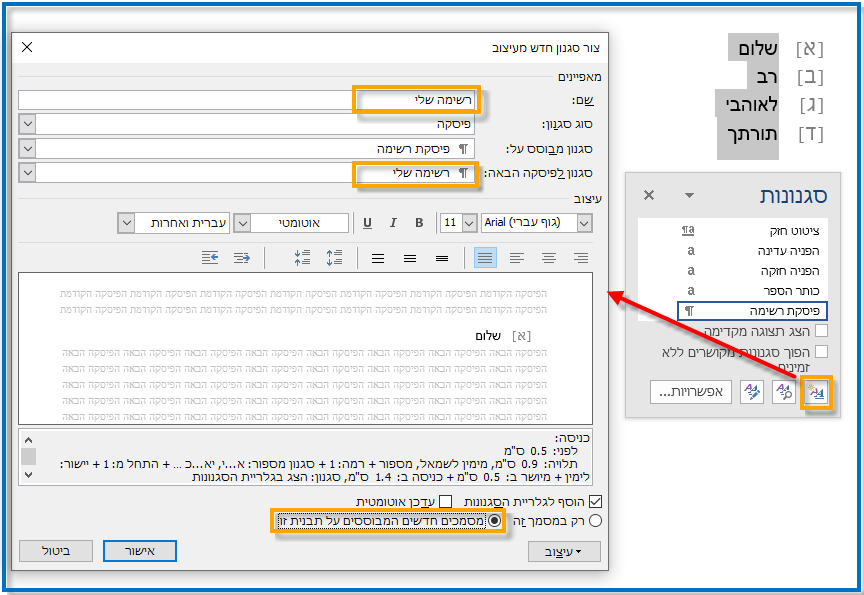Select the רק במסמך זה radio button
The width and height of the screenshot is (864, 595).
[595, 521]
